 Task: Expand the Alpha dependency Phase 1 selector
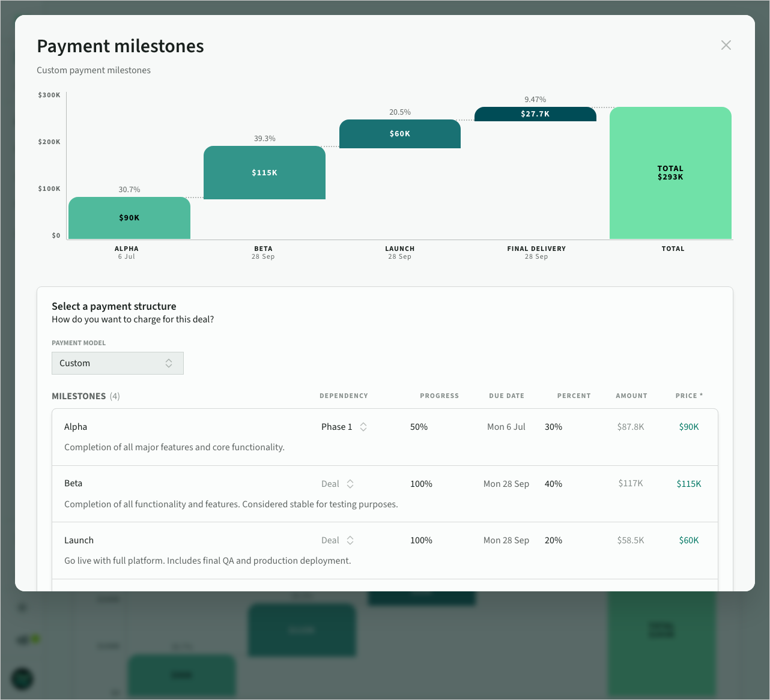click(344, 427)
